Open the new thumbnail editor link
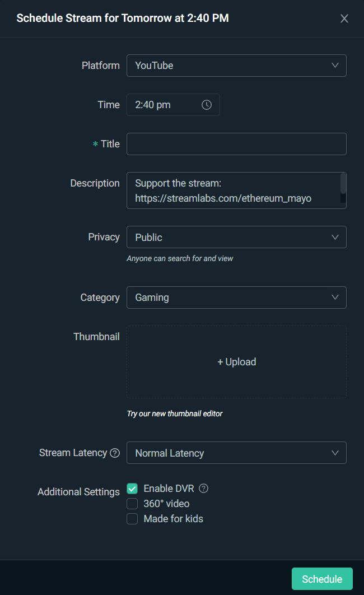Screen dimensions: 364x595 (x=175, y=413)
